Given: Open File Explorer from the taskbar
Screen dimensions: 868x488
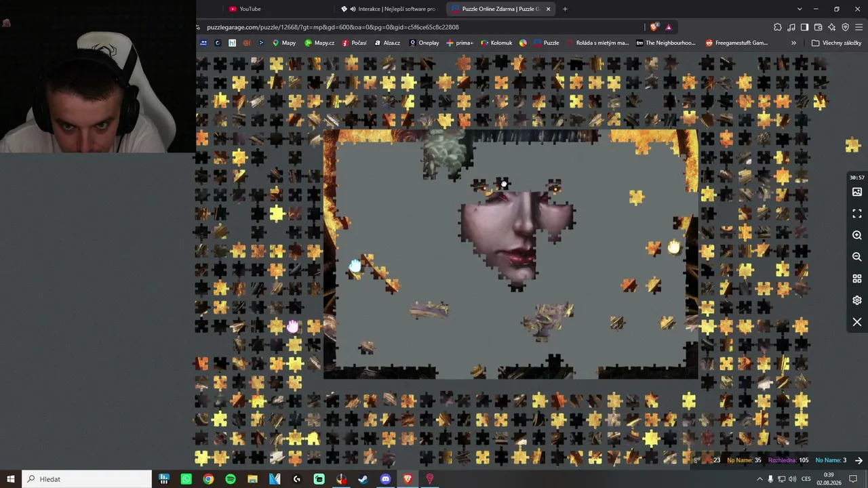Looking at the screenshot, I should click(x=252, y=479).
